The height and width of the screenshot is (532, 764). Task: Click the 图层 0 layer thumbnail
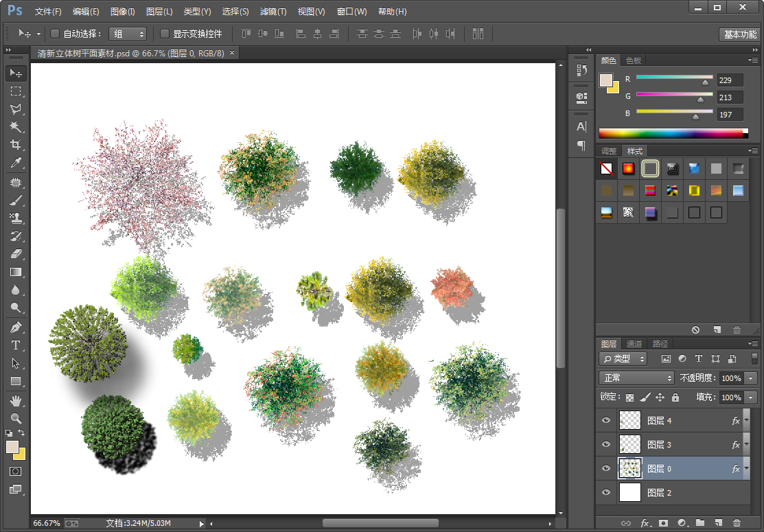tap(630, 469)
